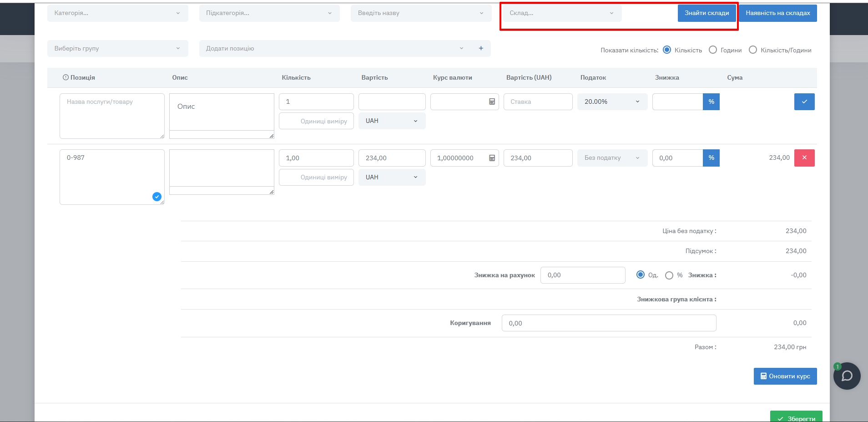Click calculator icon in empty exchange rate field

point(492,102)
